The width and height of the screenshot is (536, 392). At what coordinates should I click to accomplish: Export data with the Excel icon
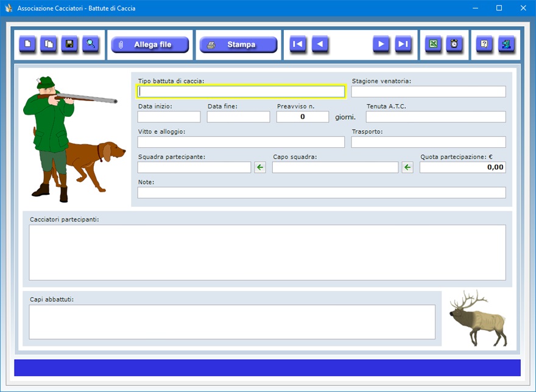[433, 44]
